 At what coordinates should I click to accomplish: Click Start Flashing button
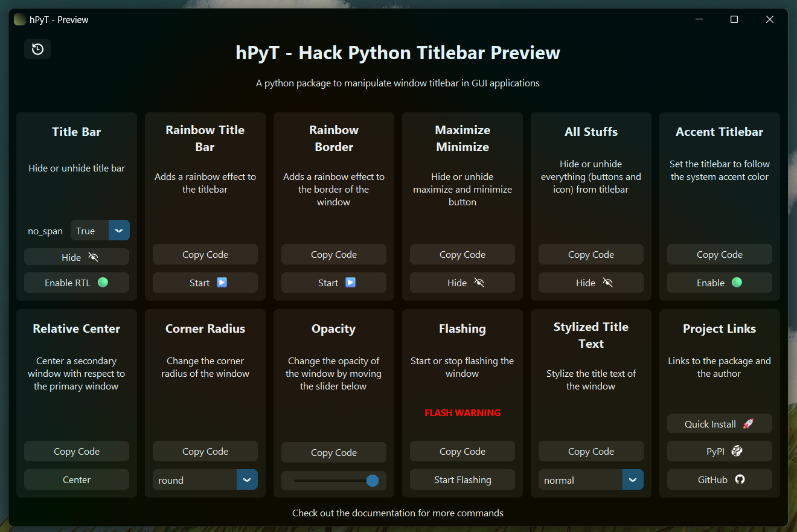pos(463,479)
